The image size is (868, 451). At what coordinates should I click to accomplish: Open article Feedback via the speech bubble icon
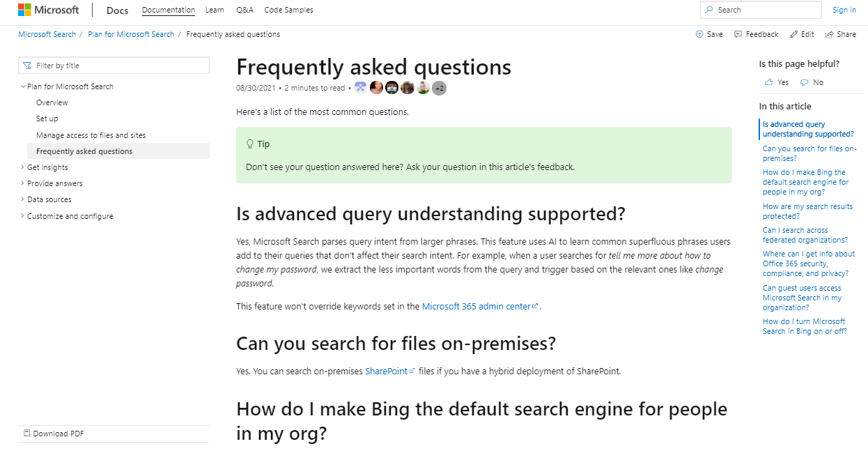click(737, 33)
